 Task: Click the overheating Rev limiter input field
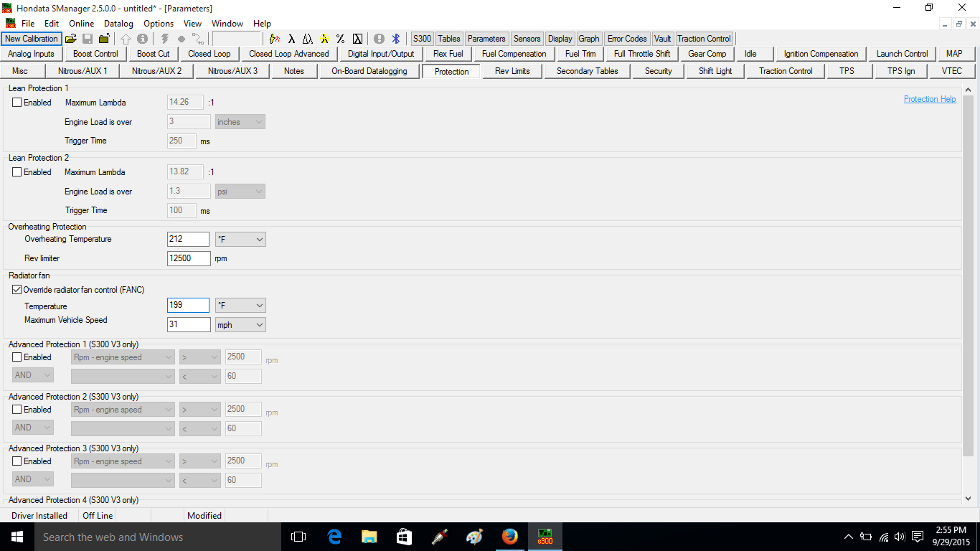pos(189,258)
